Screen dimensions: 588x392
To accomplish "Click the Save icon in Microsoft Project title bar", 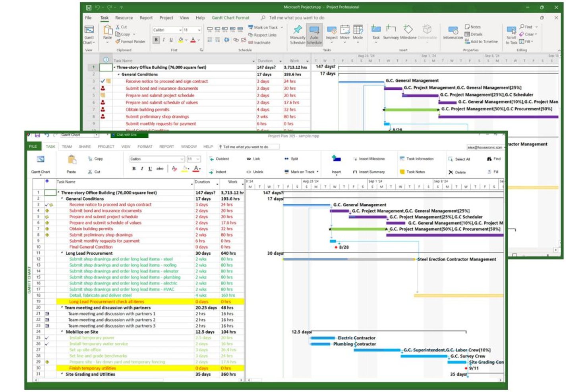I will 89,7.
